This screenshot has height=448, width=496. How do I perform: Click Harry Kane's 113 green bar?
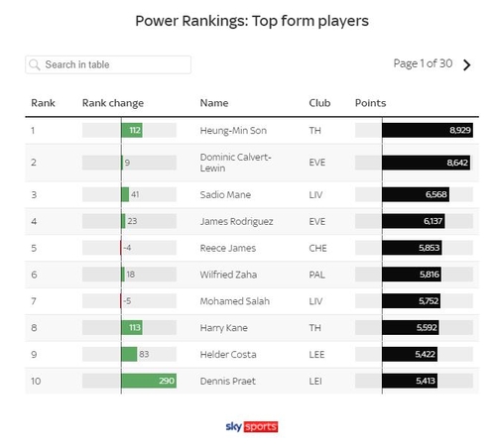click(132, 327)
